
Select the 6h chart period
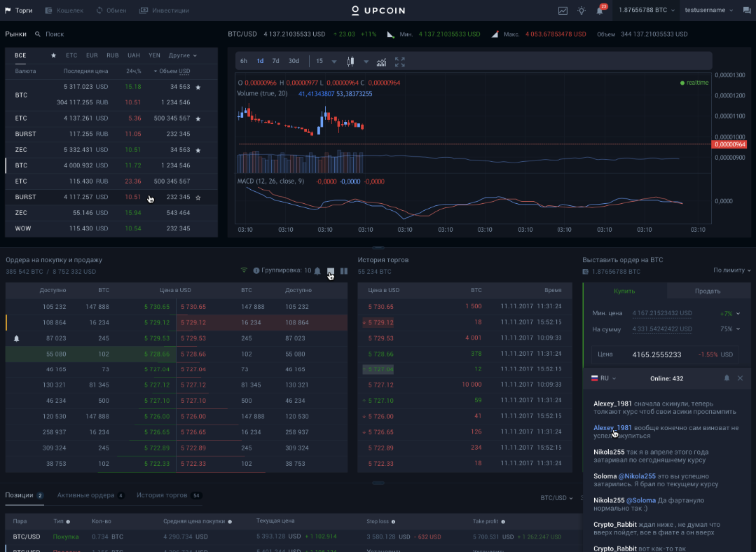point(244,61)
